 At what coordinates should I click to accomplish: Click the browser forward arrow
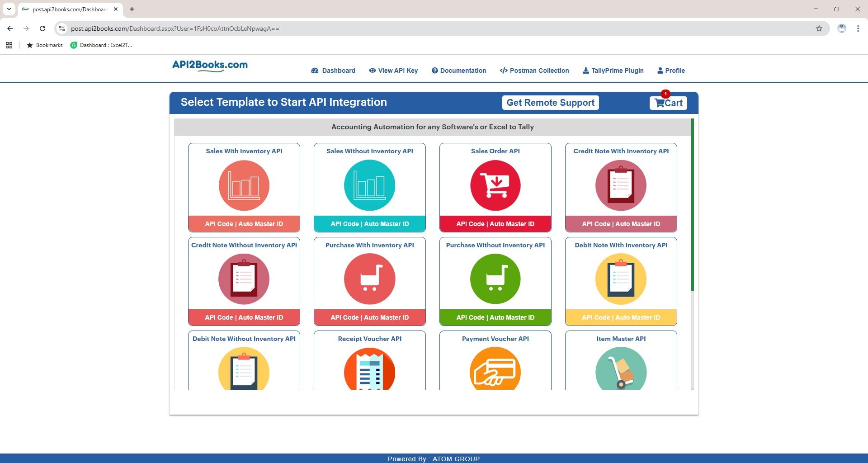tap(26, 28)
